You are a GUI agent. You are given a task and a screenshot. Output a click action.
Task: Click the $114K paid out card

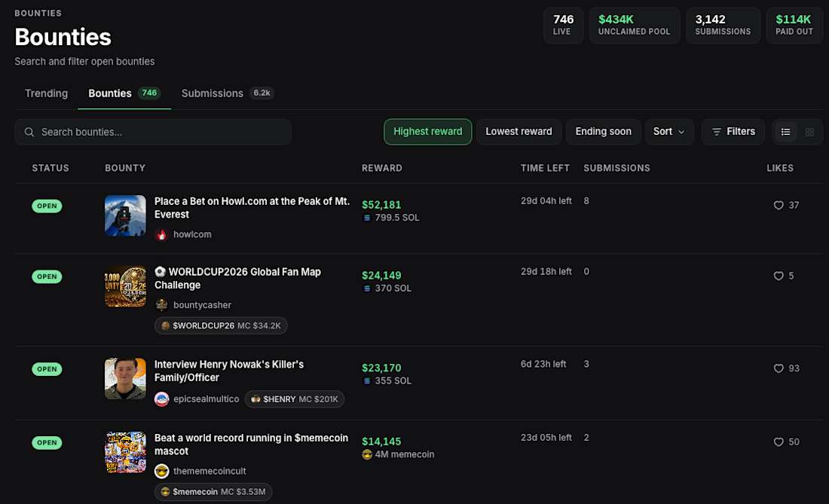(794, 26)
